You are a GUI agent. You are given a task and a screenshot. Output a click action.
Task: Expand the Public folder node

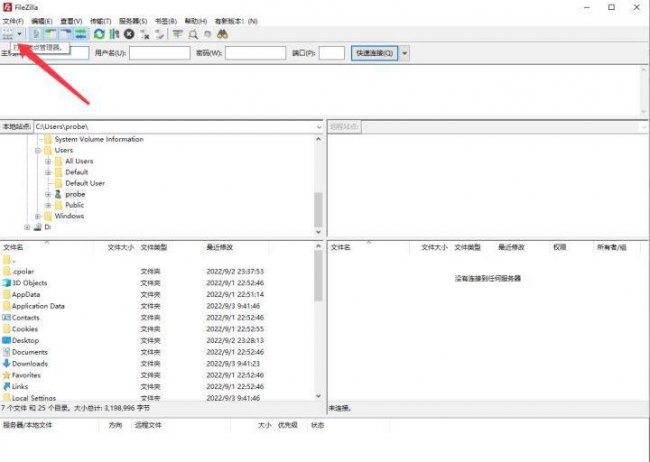48,205
